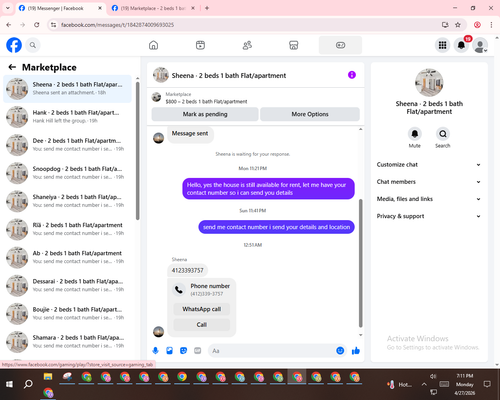Viewport: 500px width, 400px height.
Task: Reload the browser page
Action: (x=37, y=25)
